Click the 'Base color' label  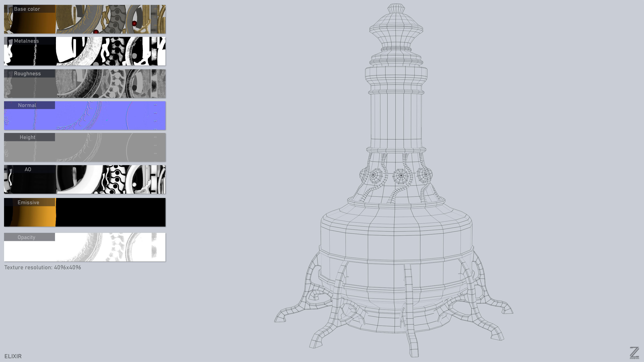pyautogui.click(x=27, y=9)
